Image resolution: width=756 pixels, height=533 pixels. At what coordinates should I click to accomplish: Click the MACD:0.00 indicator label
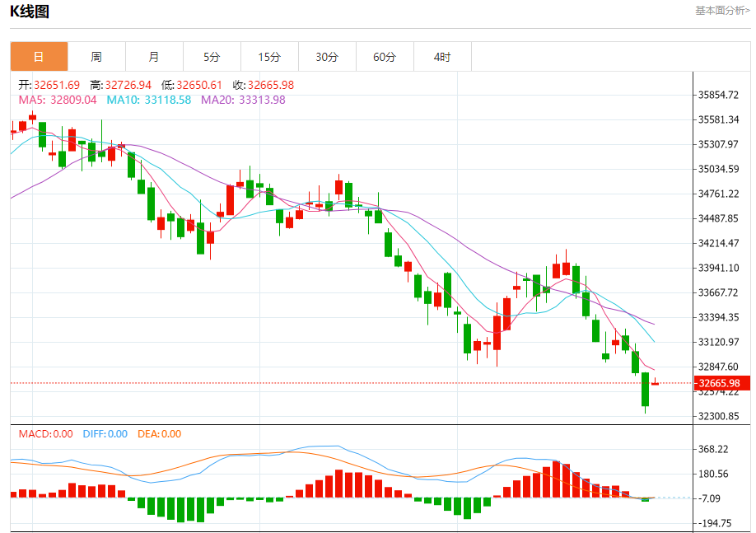click(x=46, y=433)
